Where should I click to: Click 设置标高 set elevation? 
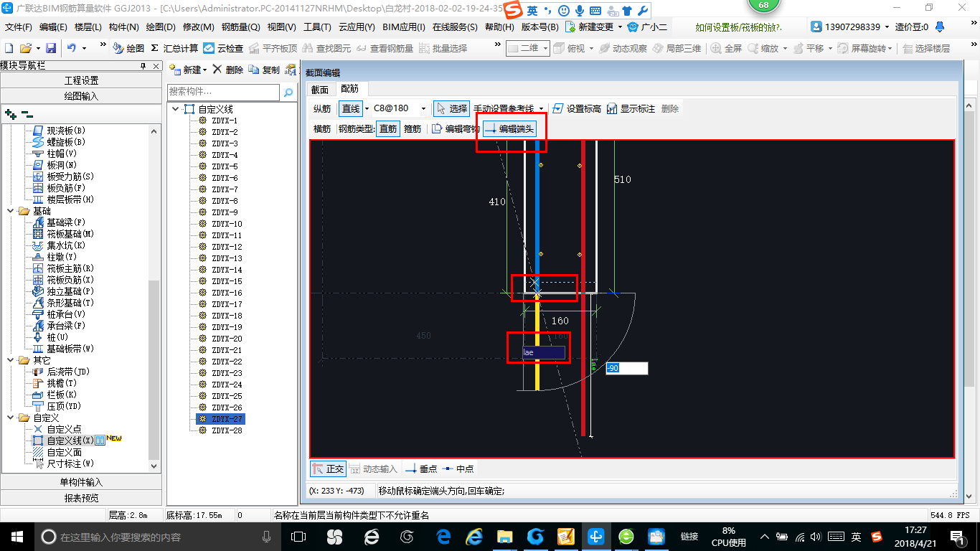point(577,108)
